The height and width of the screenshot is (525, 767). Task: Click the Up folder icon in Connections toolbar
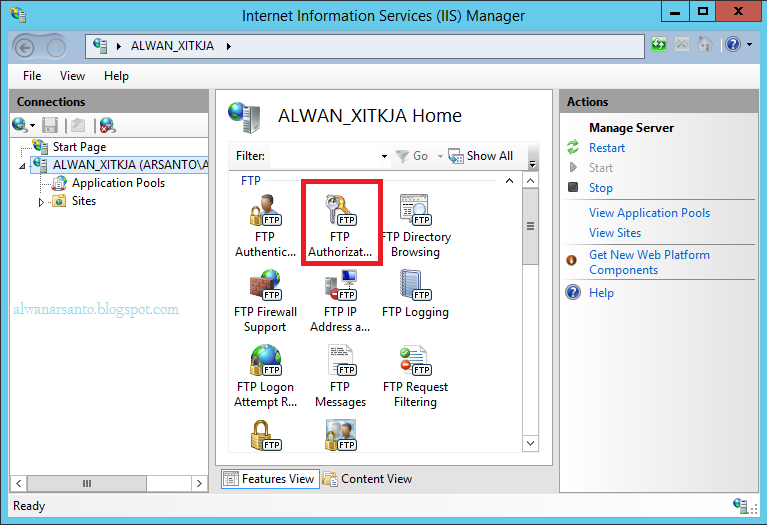pyautogui.click(x=78, y=125)
